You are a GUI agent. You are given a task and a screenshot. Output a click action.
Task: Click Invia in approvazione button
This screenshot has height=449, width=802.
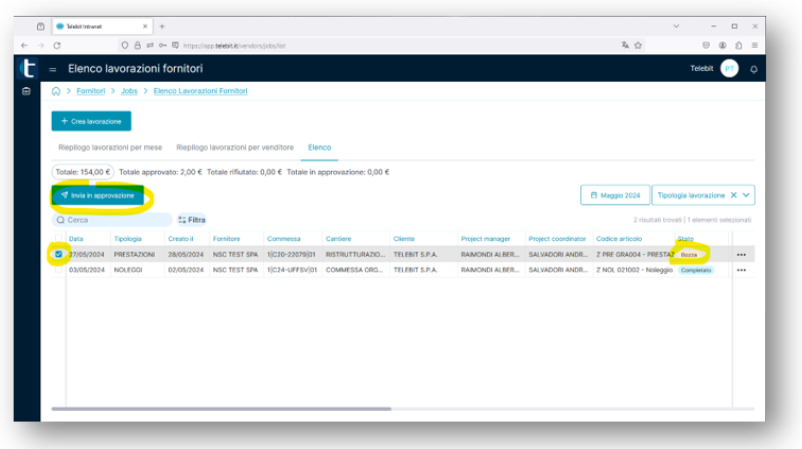click(x=97, y=195)
